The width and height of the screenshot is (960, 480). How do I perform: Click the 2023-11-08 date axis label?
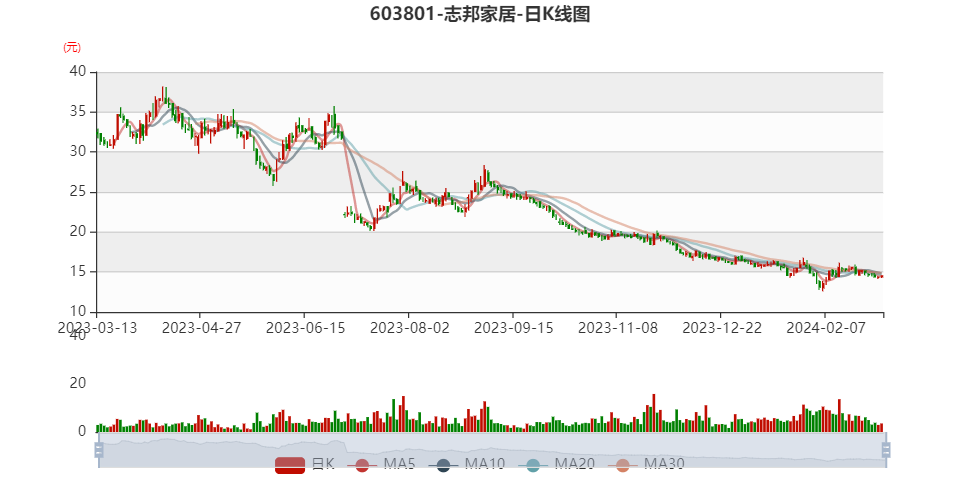tap(616, 328)
